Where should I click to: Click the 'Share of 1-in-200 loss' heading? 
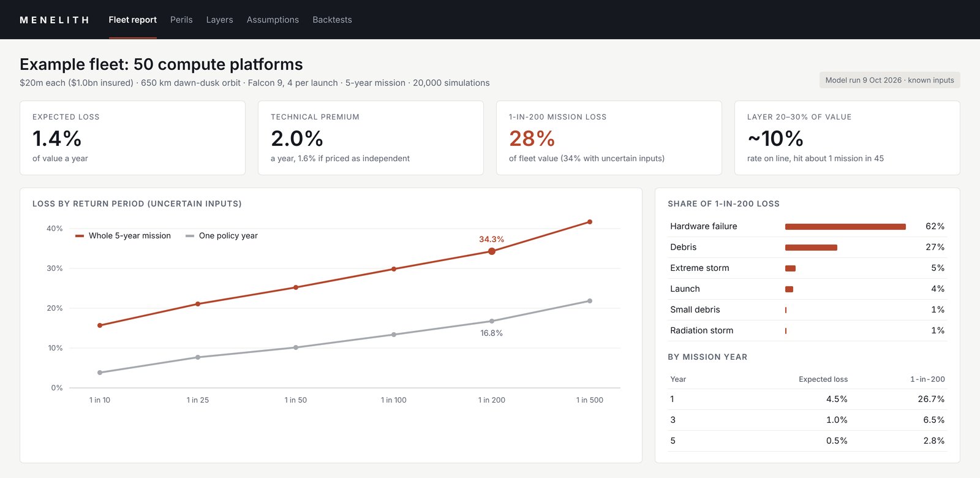click(x=723, y=203)
